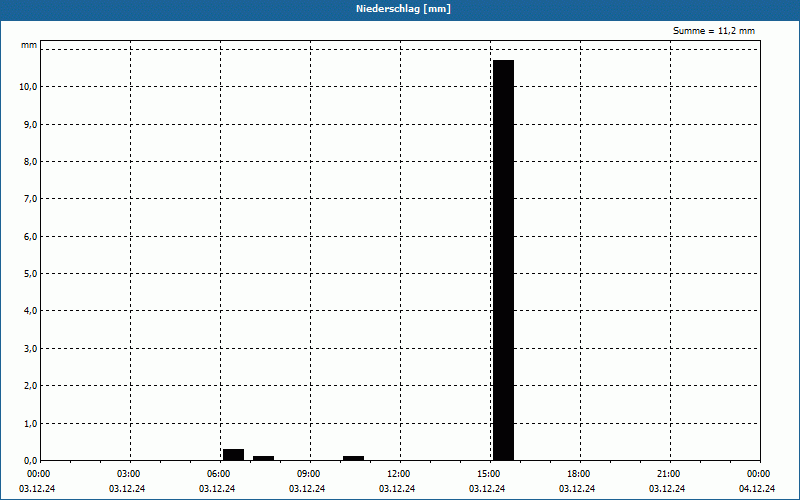Image resolution: width=800 pixels, height=500 pixels.
Task: Click the small bar near 10:30
Action: 354,458
